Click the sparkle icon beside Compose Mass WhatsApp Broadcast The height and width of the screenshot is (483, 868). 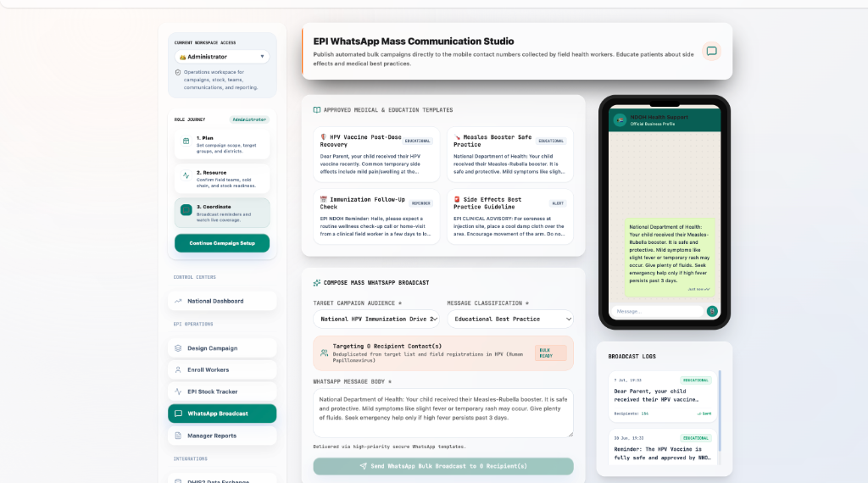317,283
